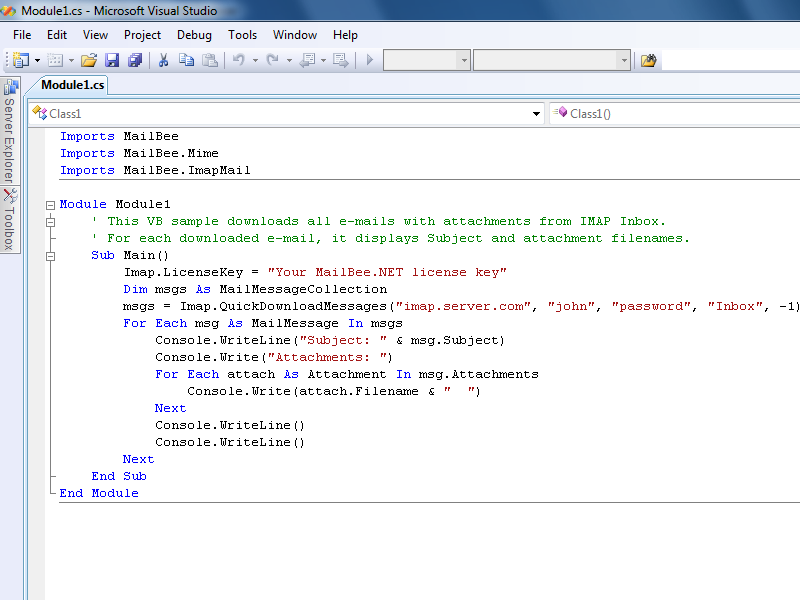Click "Inbox" string literal
The height and width of the screenshot is (600, 800).
click(x=735, y=306)
